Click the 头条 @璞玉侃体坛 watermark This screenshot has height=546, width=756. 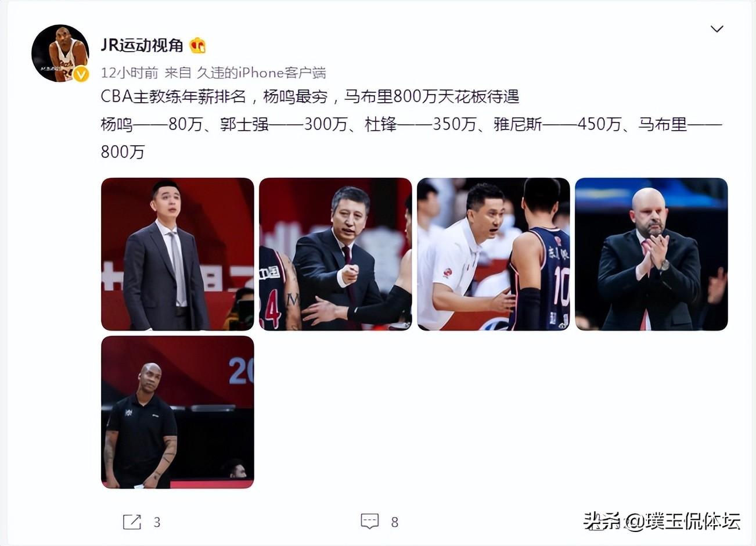662,521
